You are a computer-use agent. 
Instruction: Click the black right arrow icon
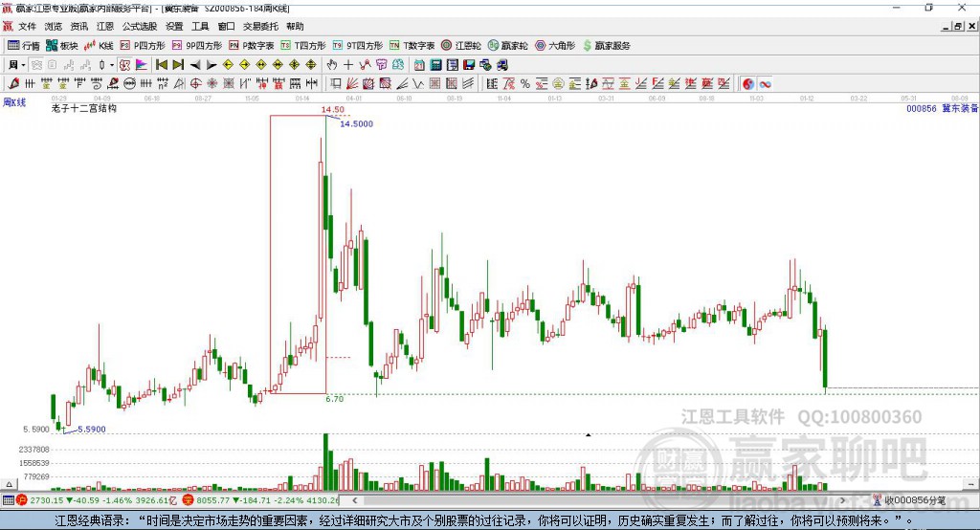[x=212, y=65]
